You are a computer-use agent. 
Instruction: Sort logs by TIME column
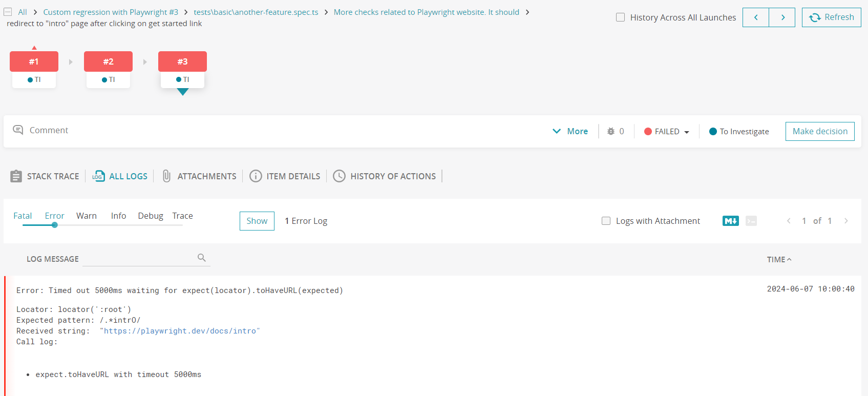click(779, 260)
